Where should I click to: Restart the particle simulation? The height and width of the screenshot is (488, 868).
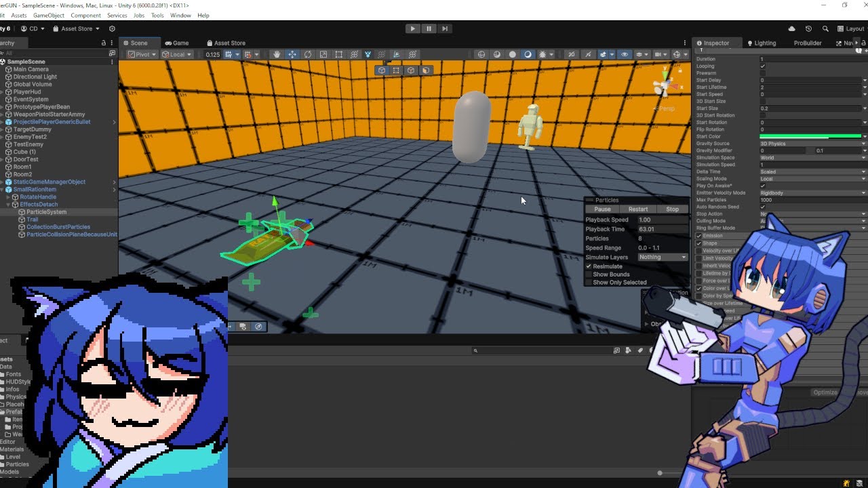click(637, 209)
